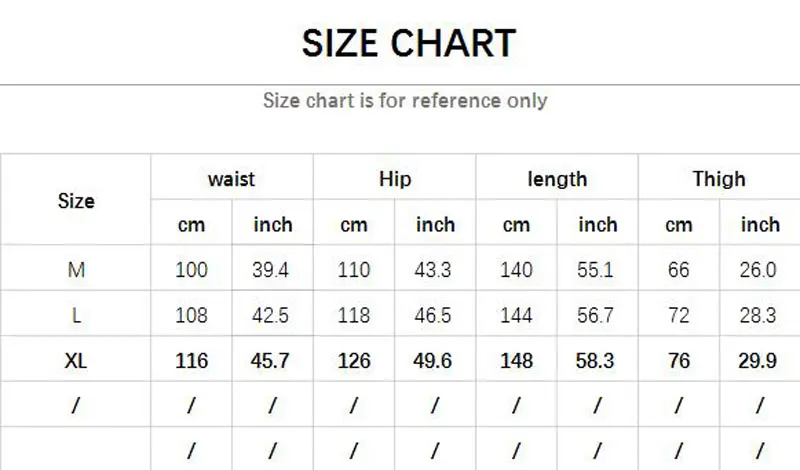Viewport: 800px width, 470px height.
Task: Click the XL size row label
Action: click(x=76, y=361)
